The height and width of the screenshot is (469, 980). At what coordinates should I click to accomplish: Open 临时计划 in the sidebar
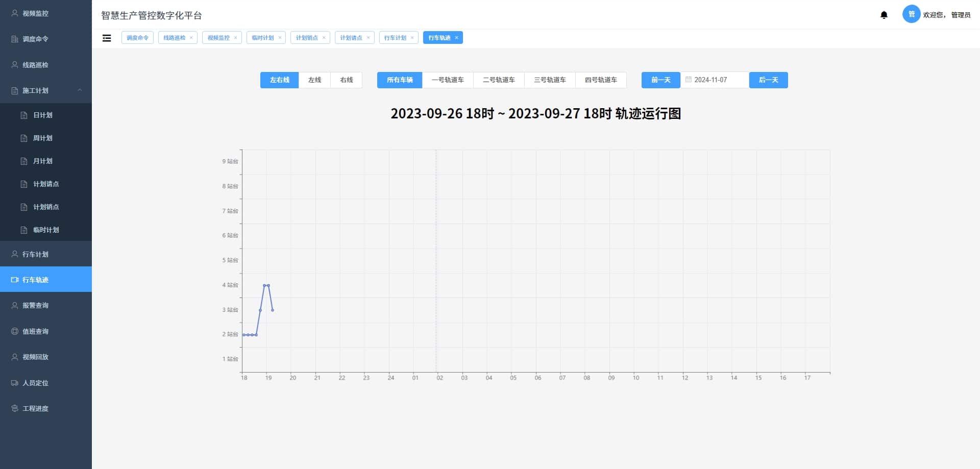46,230
